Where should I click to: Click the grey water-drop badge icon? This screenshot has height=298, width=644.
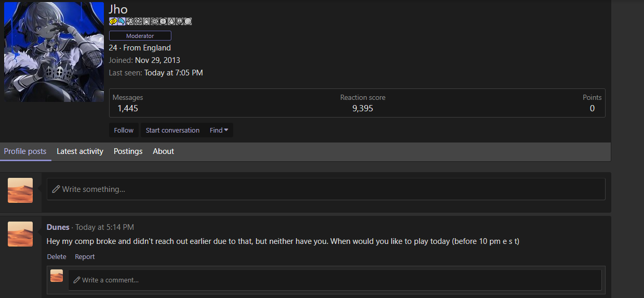click(x=171, y=21)
